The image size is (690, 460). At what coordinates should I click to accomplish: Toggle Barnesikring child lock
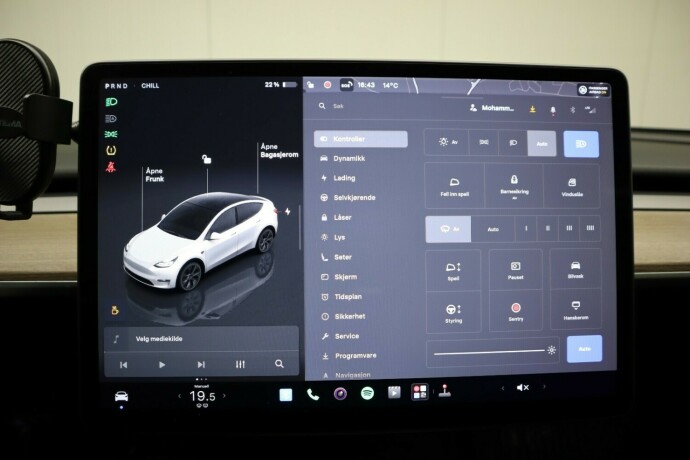514,186
